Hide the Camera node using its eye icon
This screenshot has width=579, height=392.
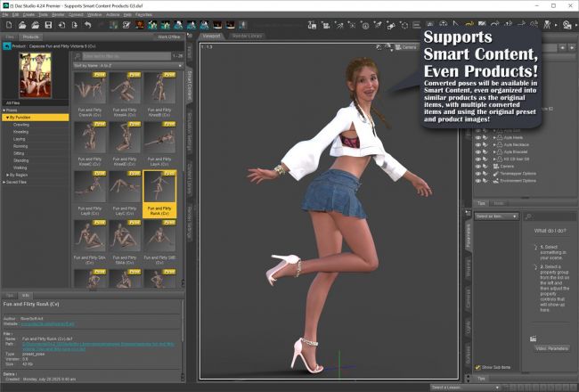(x=478, y=165)
